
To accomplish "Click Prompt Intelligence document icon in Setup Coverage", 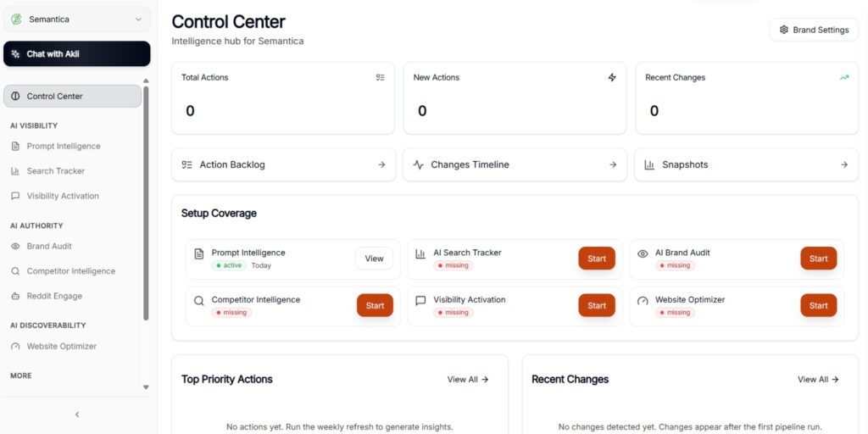I will click(x=198, y=253).
